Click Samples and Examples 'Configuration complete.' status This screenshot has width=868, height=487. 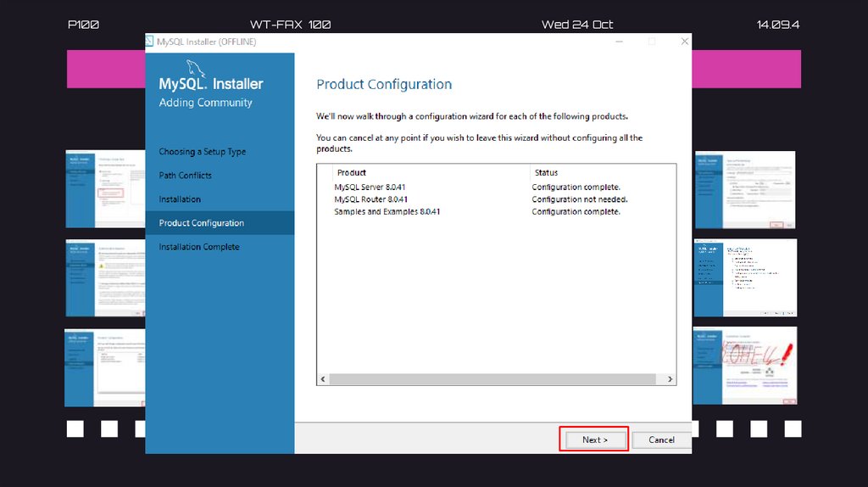pos(576,211)
